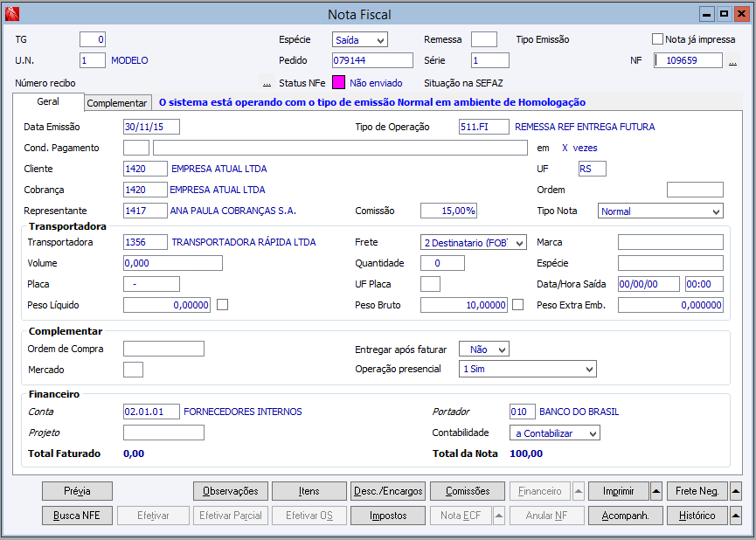Click the up arrow beside Imprimir button

click(x=656, y=491)
